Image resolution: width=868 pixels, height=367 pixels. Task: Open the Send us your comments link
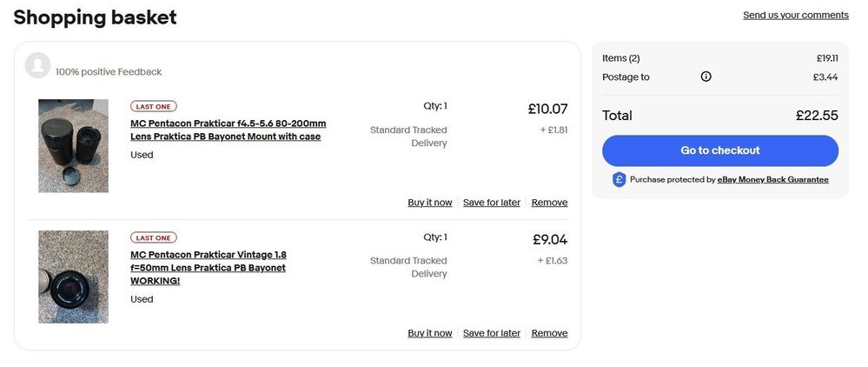point(795,15)
